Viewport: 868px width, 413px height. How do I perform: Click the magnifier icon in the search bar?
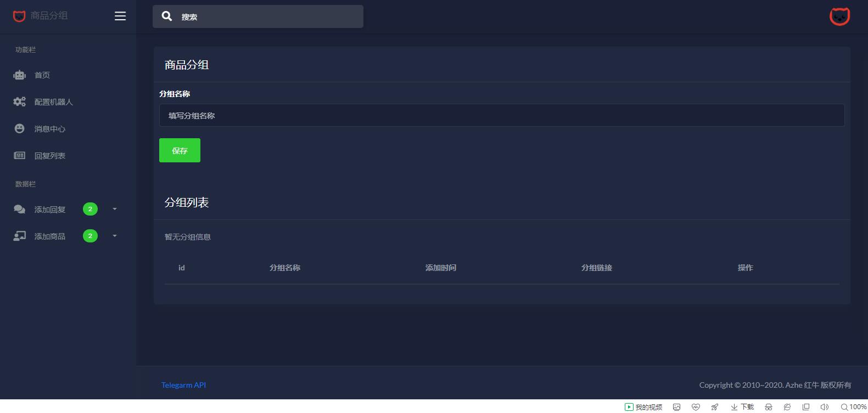click(x=167, y=16)
